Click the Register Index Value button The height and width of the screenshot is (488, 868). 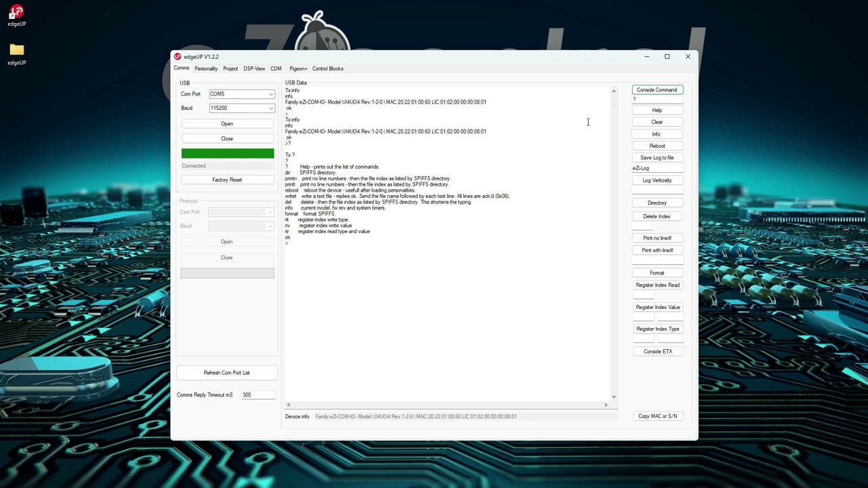658,307
